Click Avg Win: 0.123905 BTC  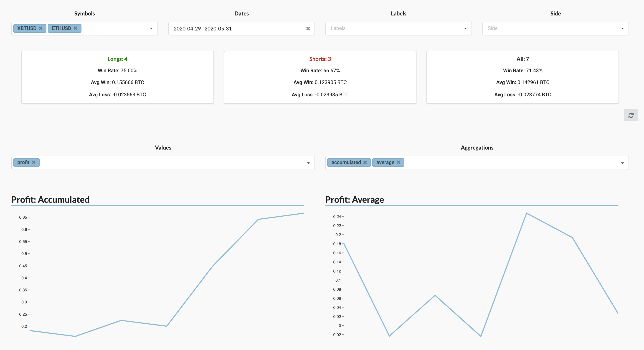point(320,82)
